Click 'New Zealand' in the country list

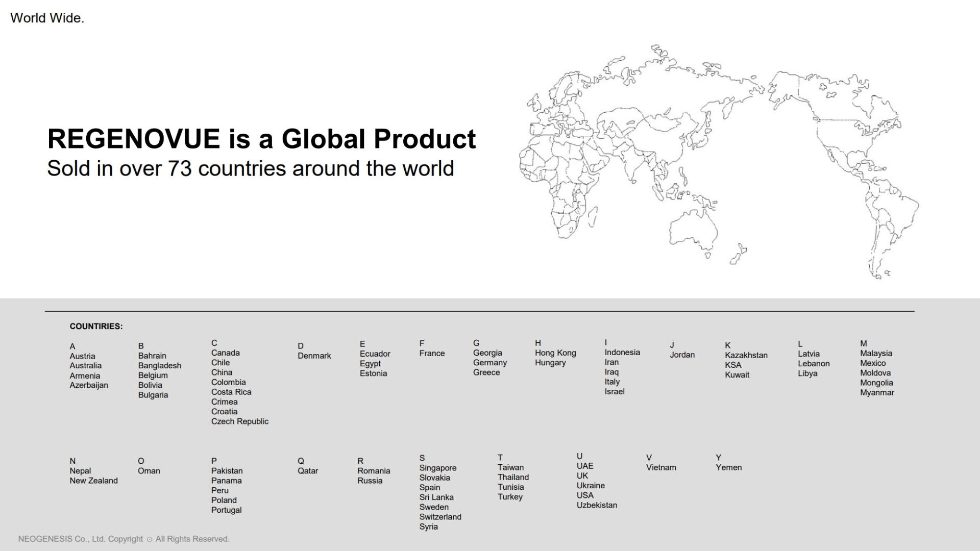pyautogui.click(x=94, y=481)
